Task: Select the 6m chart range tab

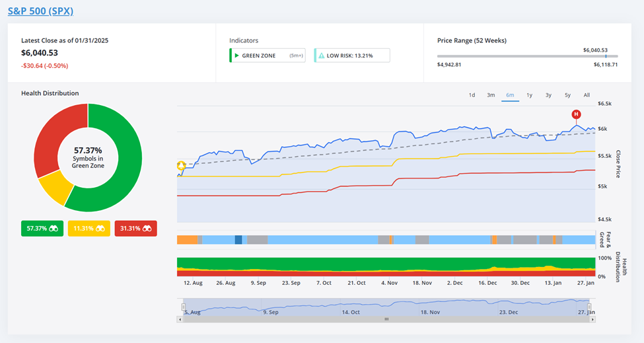Action: 510,95
